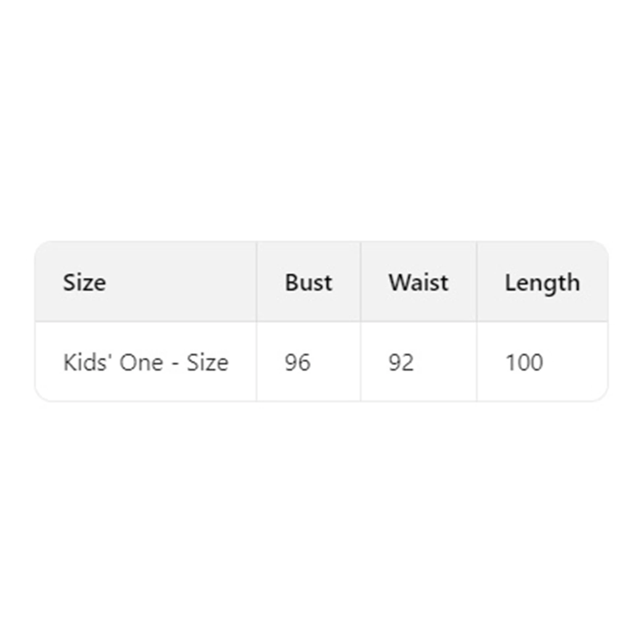The width and height of the screenshot is (644, 644).
Task: Click the divider between Waist and Length headers
Action: [477, 282]
